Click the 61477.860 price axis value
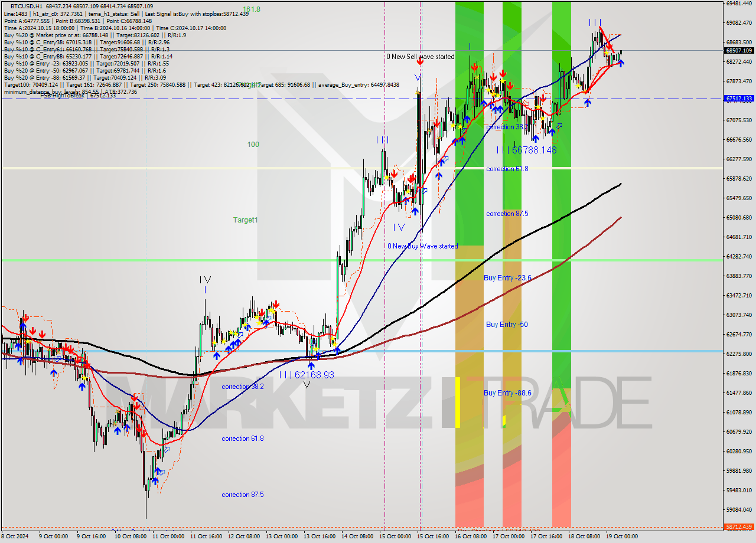The width and height of the screenshot is (756, 543). 738,392
